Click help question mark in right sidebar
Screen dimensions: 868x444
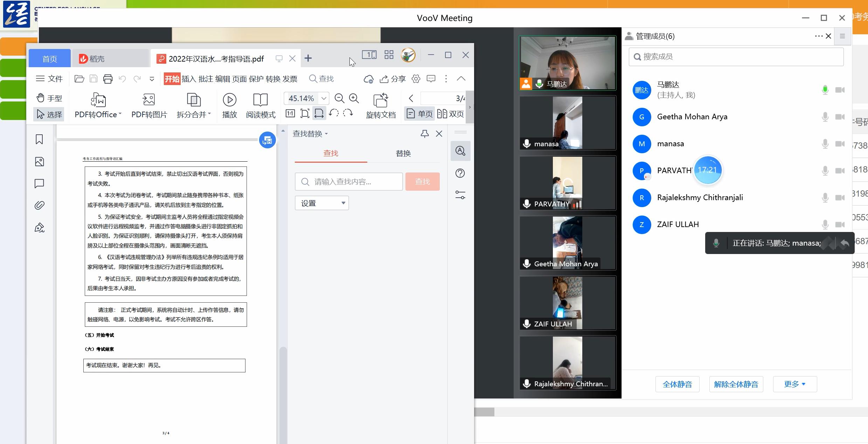[x=460, y=173]
